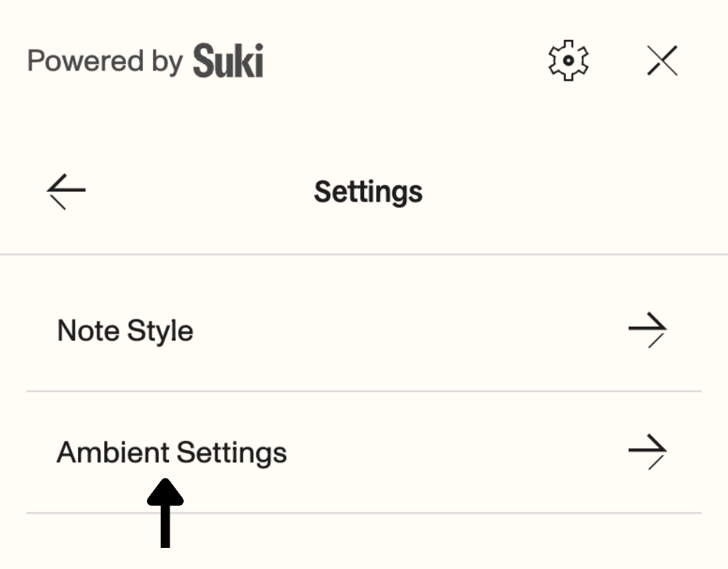
Task: Open settings via the gear icon
Action: coord(568,60)
